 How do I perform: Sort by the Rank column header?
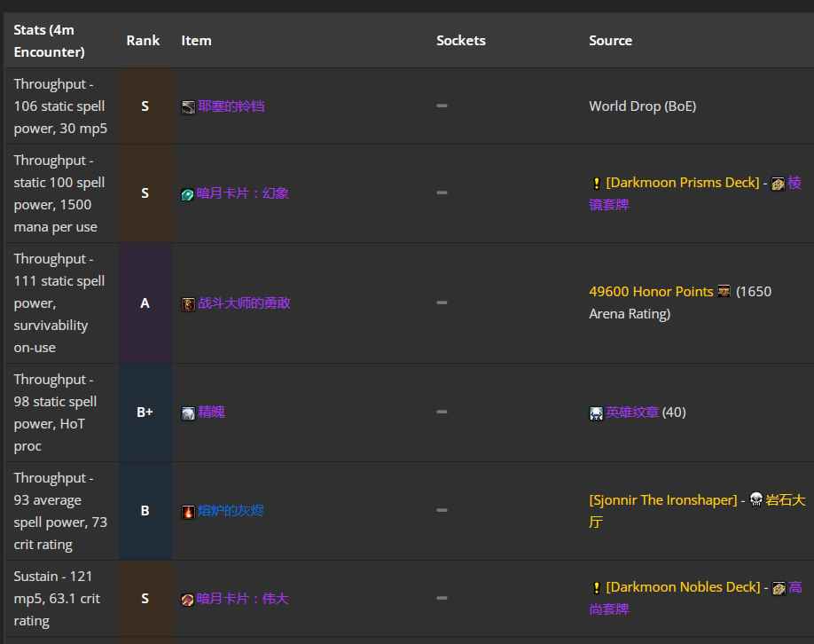click(143, 41)
